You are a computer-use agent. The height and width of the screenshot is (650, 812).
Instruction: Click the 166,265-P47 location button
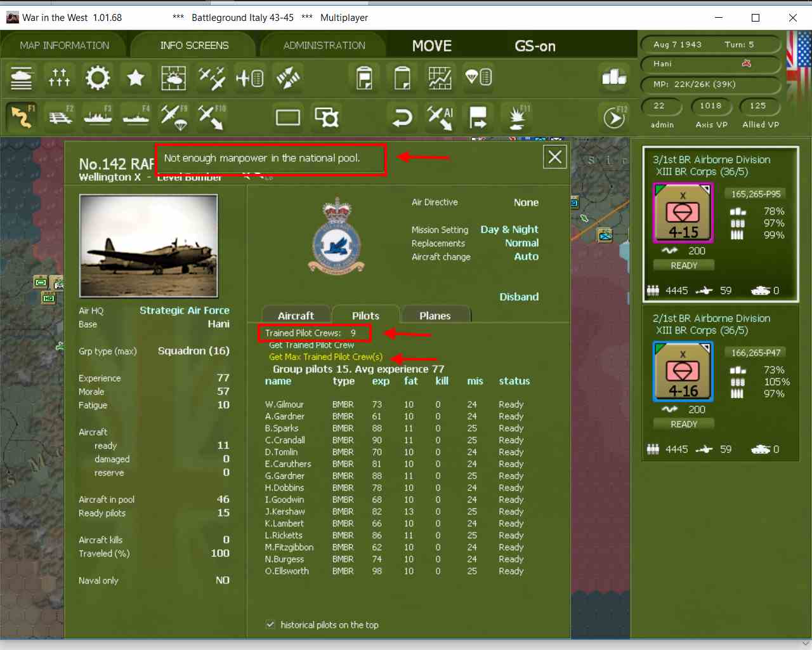pyautogui.click(x=756, y=352)
